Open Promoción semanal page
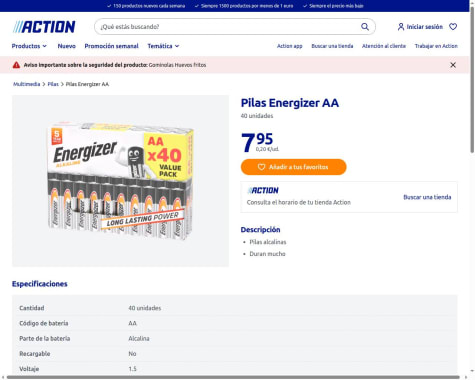475x380 pixels. tap(111, 46)
